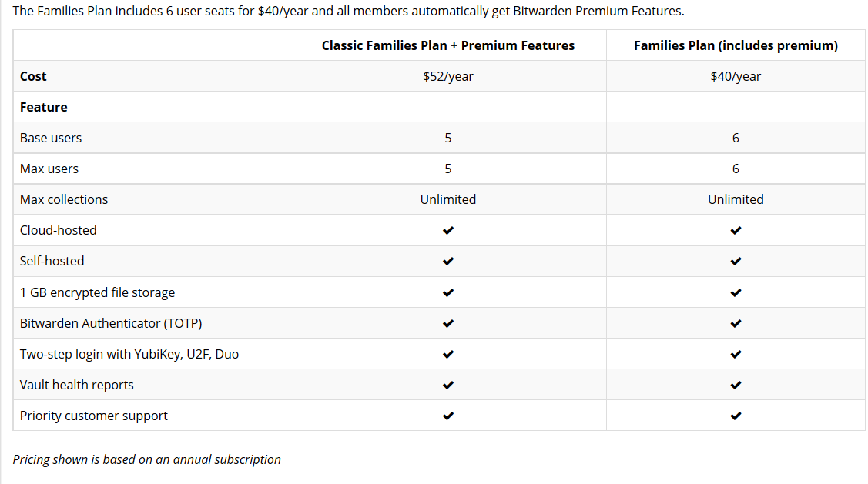Click Bitwarden Authenticator checkmark for Families Plan

point(736,323)
